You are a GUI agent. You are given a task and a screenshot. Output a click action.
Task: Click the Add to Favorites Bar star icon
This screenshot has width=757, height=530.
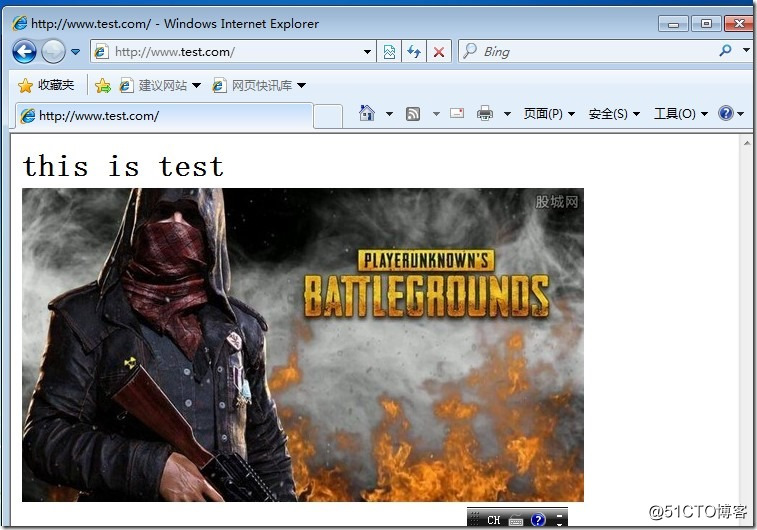coord(103,86)
